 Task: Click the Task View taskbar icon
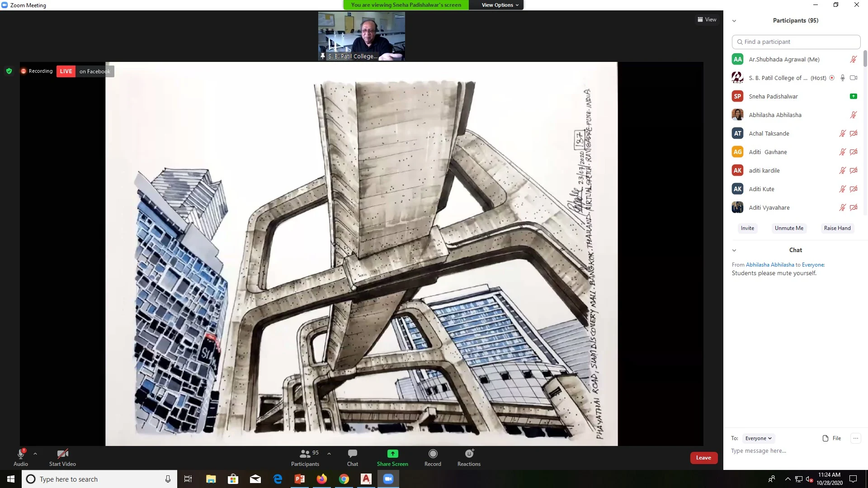(188, 479)
